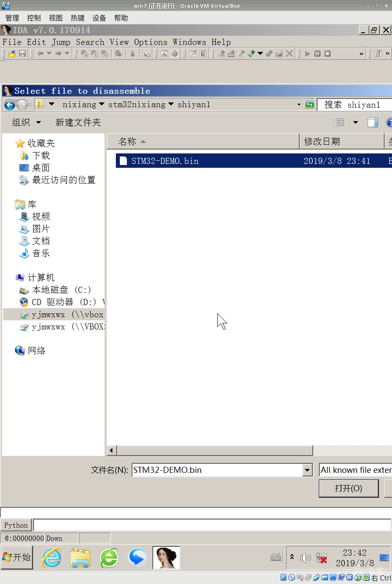This screenshot has width=392, height=584.
Task: Toggle the preview pane icon in the dialog
Action: [x=373, y=122]
